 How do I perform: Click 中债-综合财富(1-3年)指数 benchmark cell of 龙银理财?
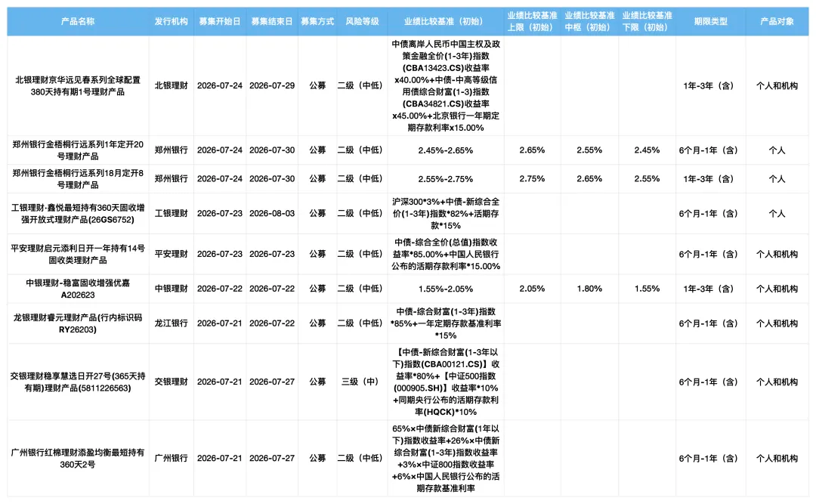click(x=446, y=323)
